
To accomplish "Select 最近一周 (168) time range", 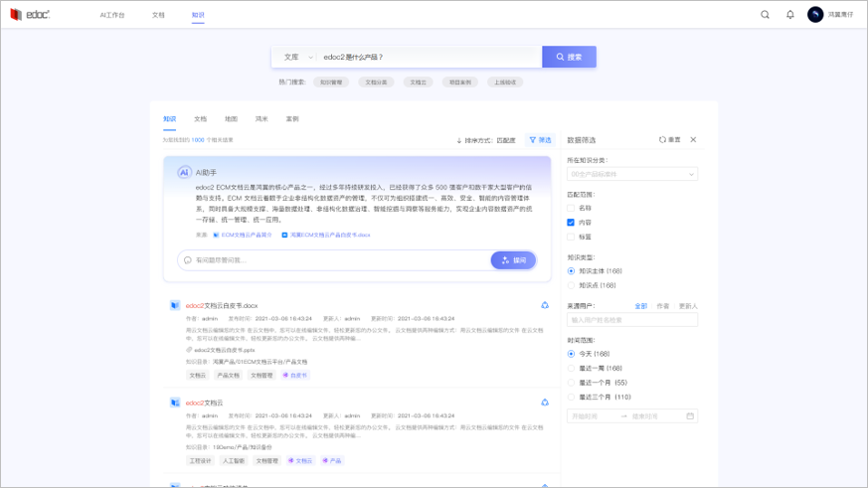I will coord(571,368).
